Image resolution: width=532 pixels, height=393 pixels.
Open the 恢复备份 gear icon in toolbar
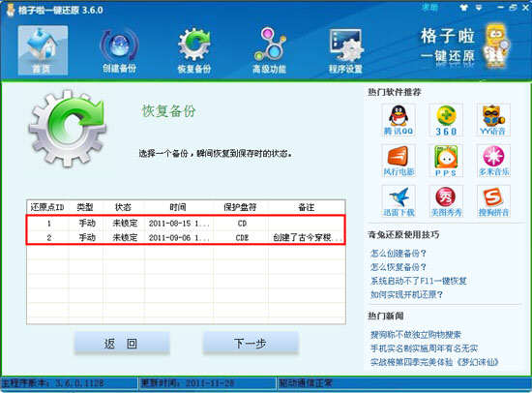(x=194, y=51)
